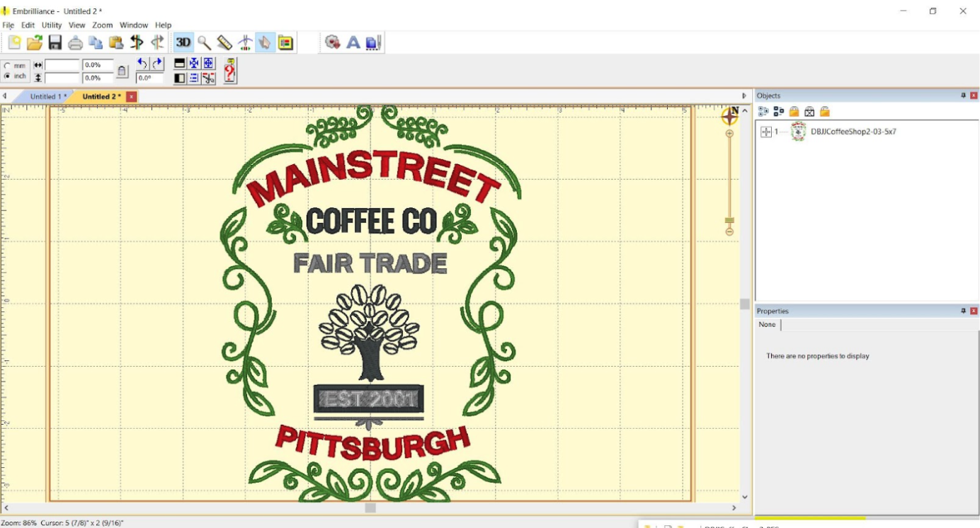The width and height of the screenshot is (980, 528).
Task: Click the collapse all icon in Objects panel
Action: (x=779, y=112)
